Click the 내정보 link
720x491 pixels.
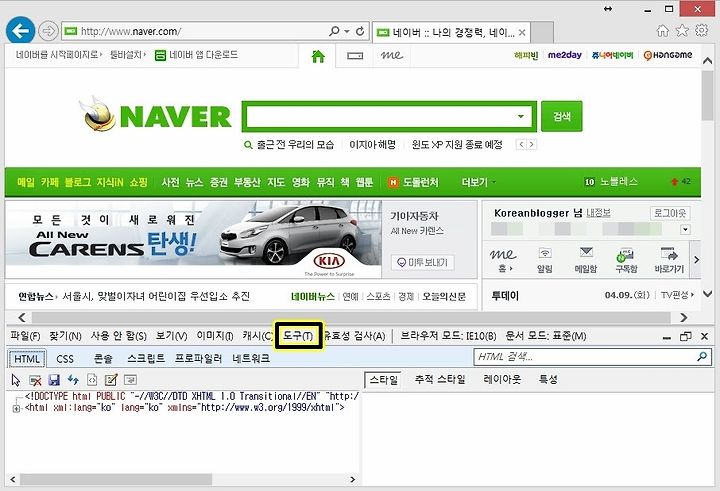[598, 213]
